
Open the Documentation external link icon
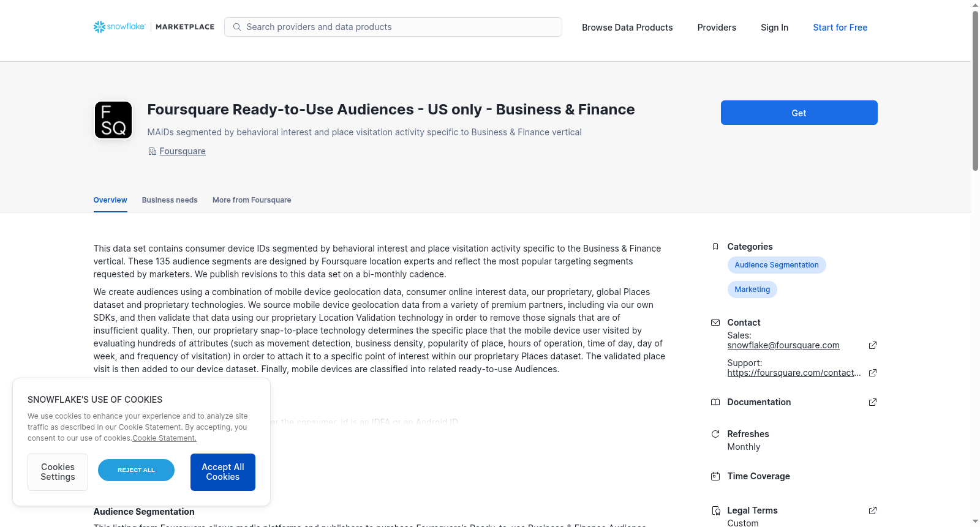[873, 402]
